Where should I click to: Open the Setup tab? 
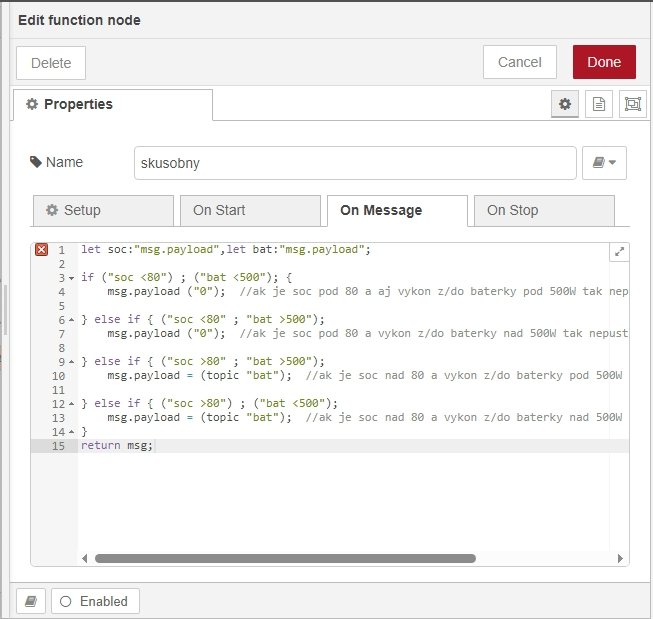[x=102, y=210]
